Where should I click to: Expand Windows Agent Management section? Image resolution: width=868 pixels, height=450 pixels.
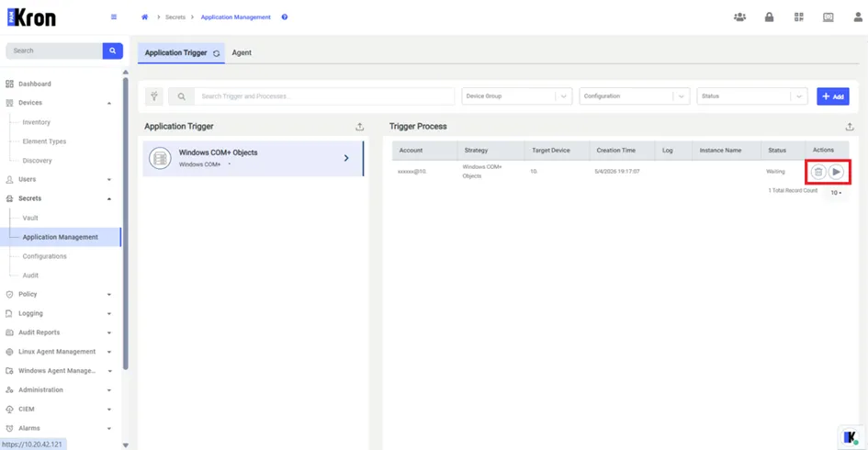[109, 371]
